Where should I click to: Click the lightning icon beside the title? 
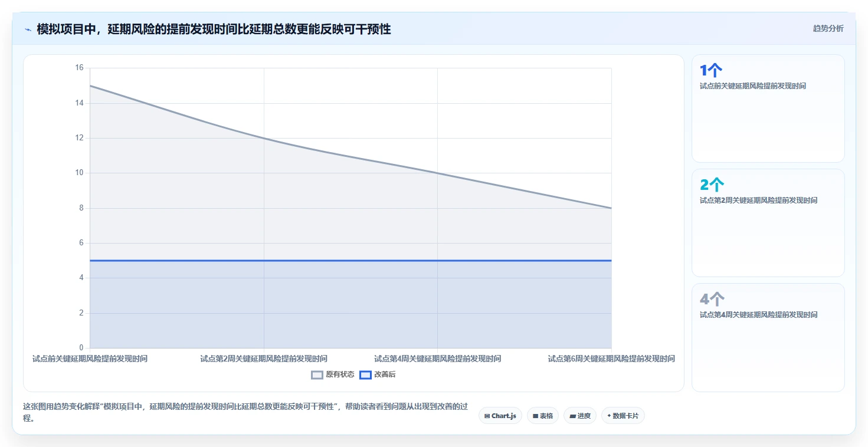point(28,29)
